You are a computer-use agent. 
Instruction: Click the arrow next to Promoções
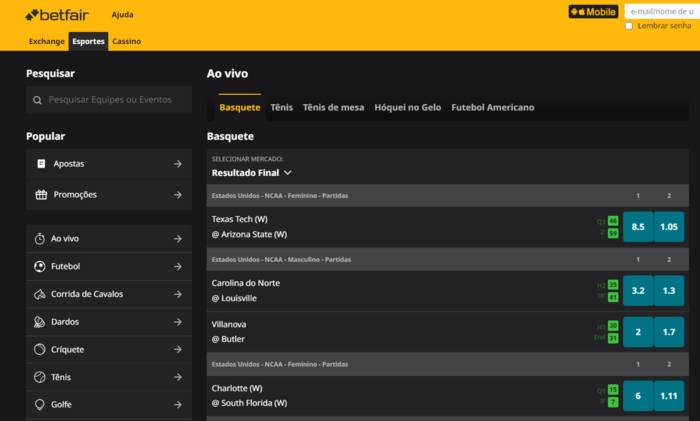(178, 195)
